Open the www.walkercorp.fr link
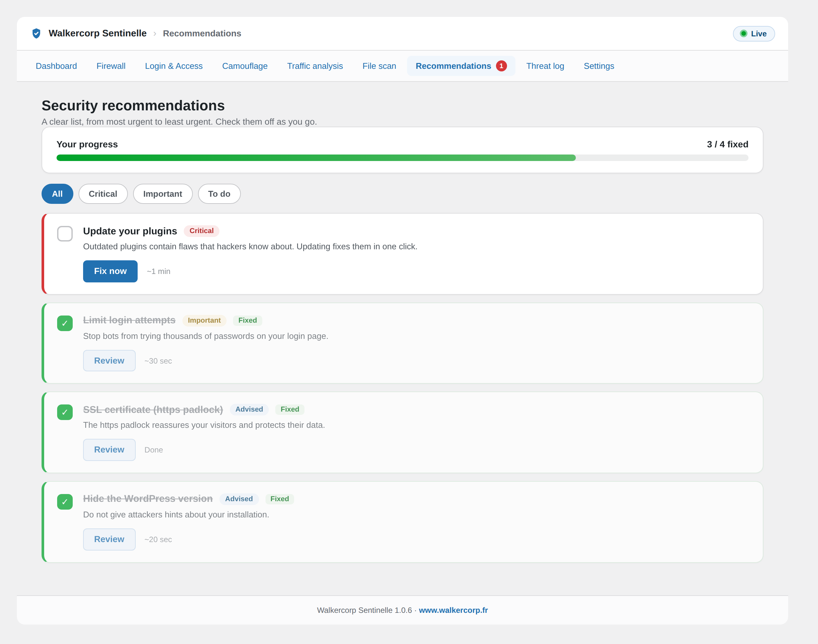The image size is (818, 644). 453,610
